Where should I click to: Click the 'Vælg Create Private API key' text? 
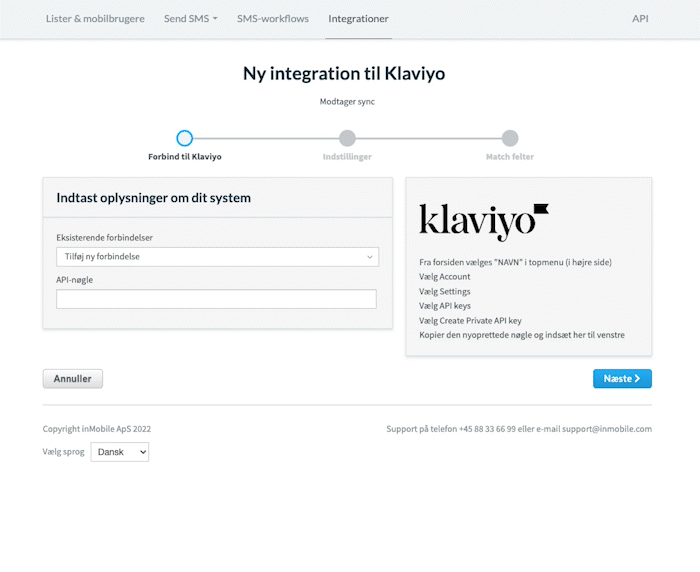coord(470,321)
